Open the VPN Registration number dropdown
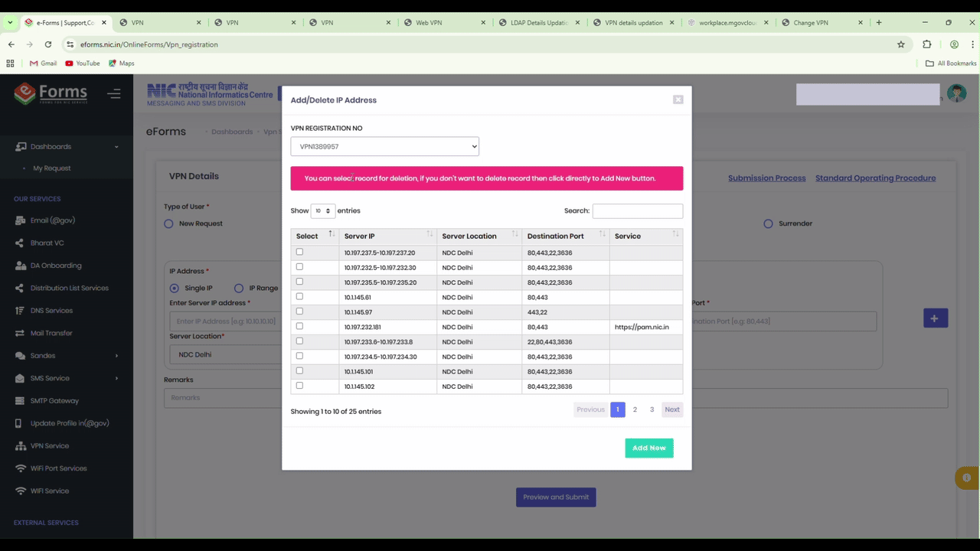 click(x=384, y=146)
